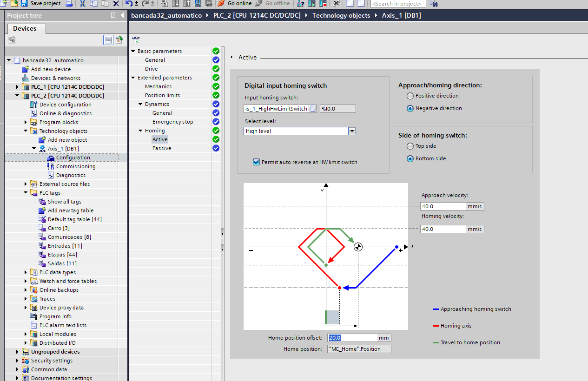Click the monitor glasses icon above parameters
The height and width of the screenshot is (381, 588).
(x=136, y=39)
